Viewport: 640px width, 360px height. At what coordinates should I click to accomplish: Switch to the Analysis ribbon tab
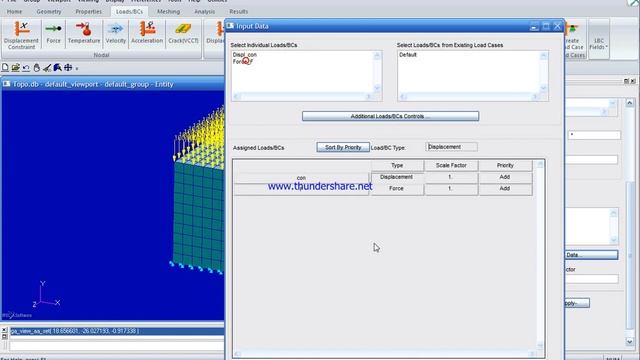point(204,11)
